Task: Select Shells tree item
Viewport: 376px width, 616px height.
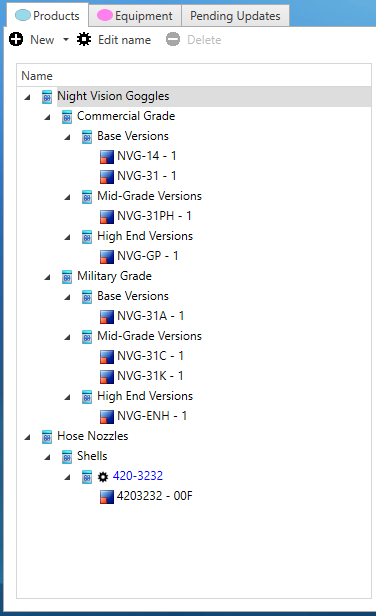Action: (92, 456)
